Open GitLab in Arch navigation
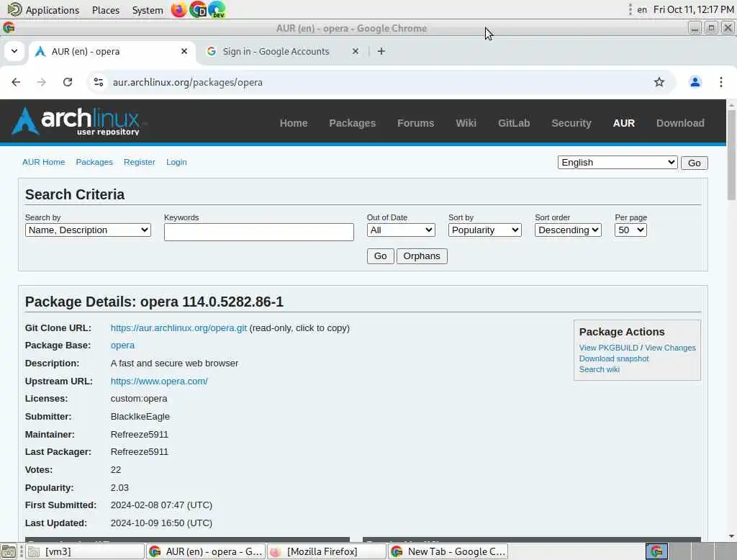The image size is (737, 560). point(514,123)
